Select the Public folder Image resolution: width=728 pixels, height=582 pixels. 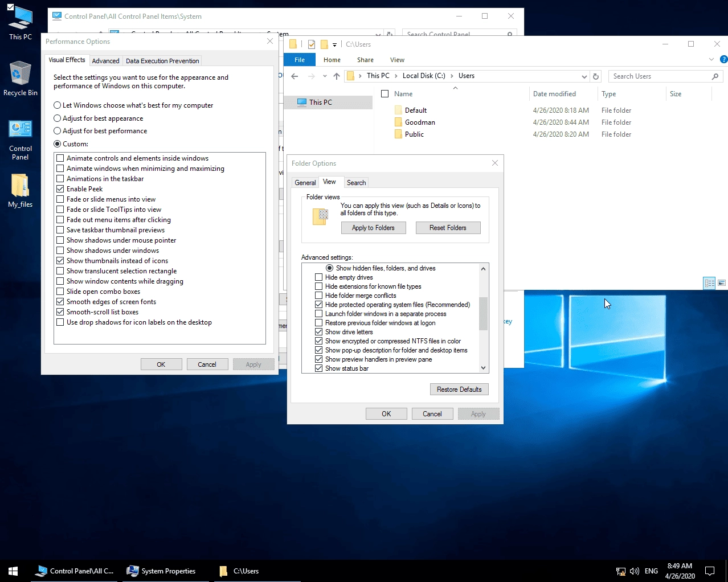pos(415,134)
